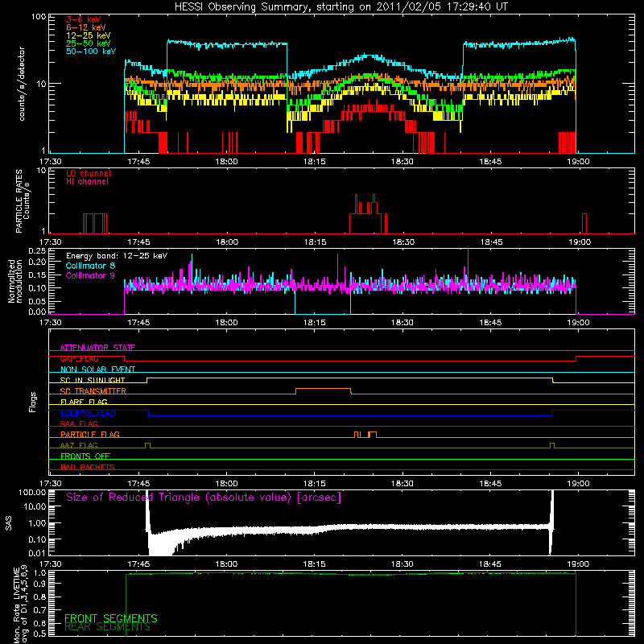The height and width of the screenshot is (644, 644).
Task: Click the 0.9 tick on livetime axis
Action: coord(41,584)
